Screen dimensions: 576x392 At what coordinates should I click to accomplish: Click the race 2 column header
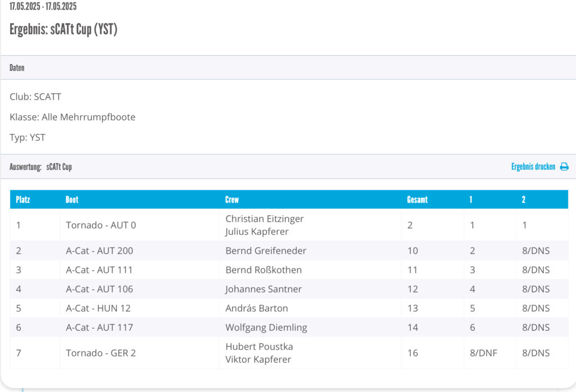tap(524, 200)
